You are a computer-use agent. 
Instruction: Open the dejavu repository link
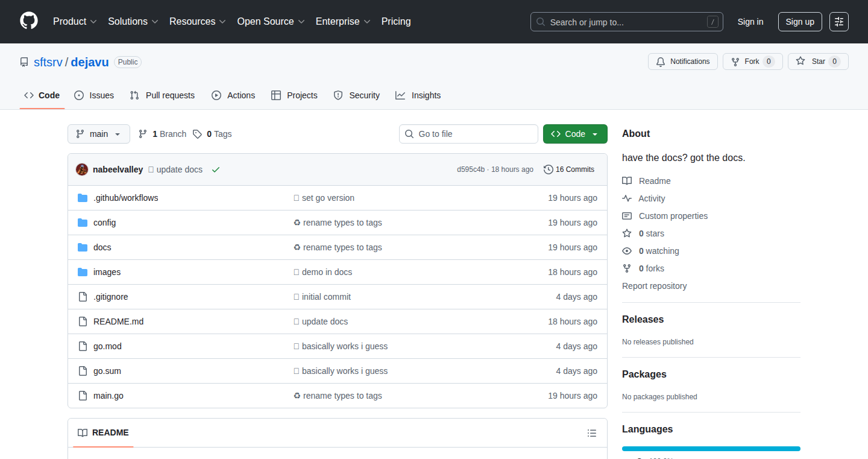point(90,62)
